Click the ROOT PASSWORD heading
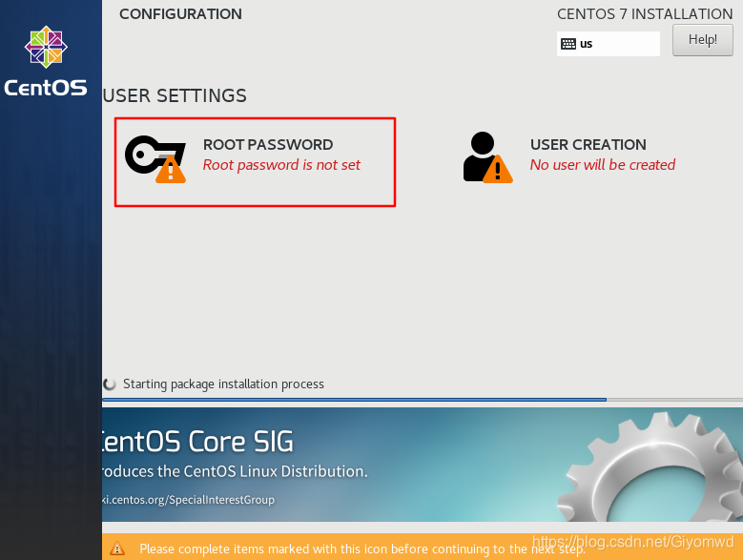This screenshot has width=743, height=560. 268,144
